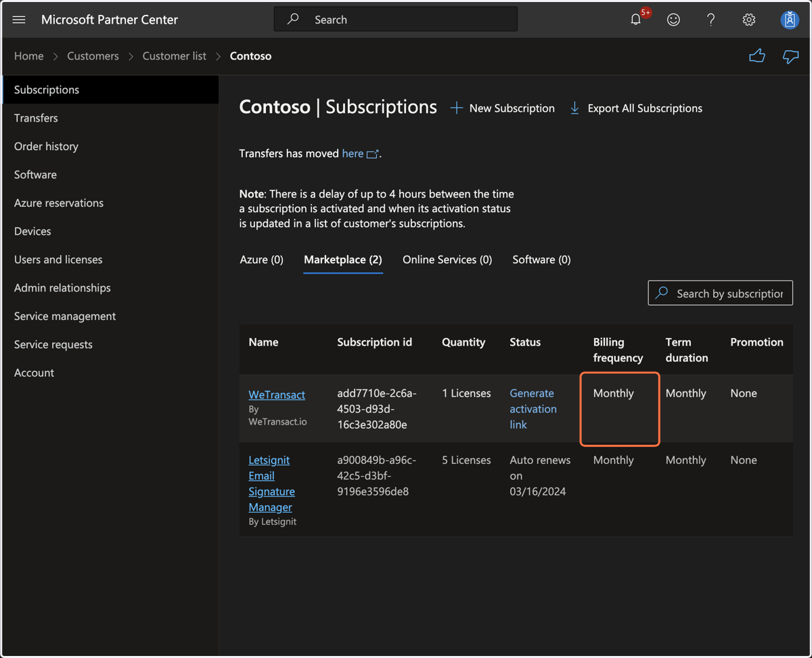Open Software in the sidebar
This screenshot has height=658, width=812.
(x=110, y=174)
